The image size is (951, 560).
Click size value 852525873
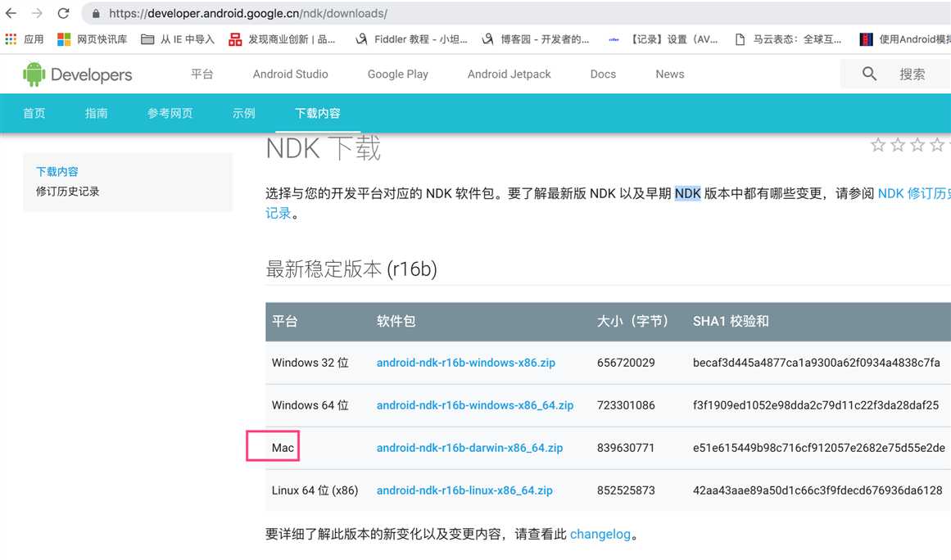[626, 490]
